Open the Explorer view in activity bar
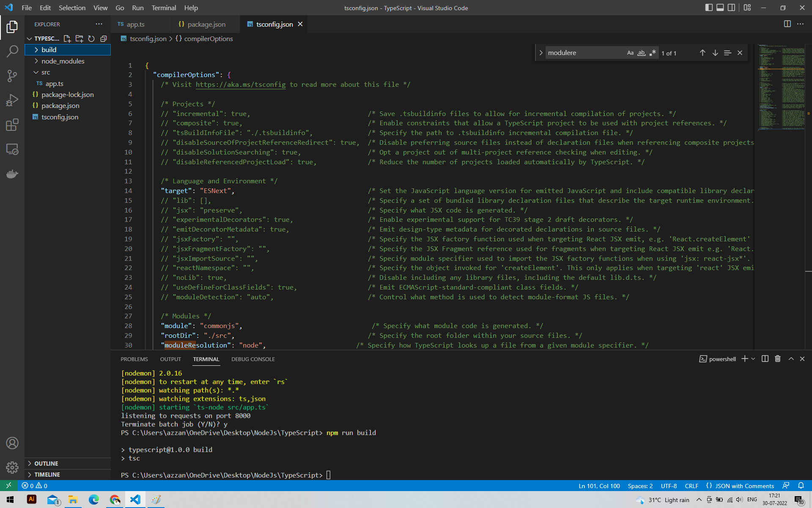Image resolution: width=812 pixels, height=508 pixels. click(x=12, y=27)
